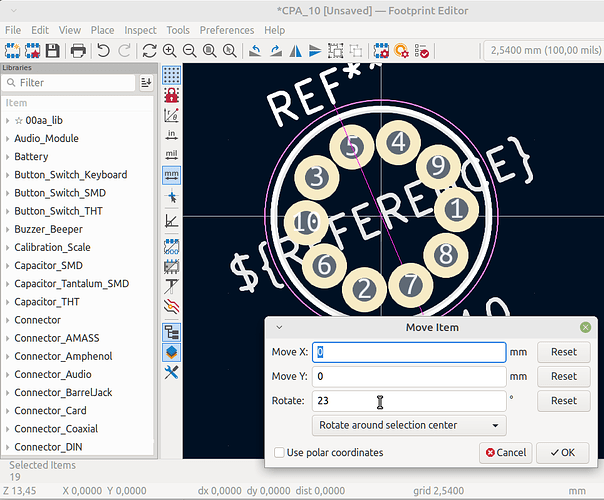Expand the Battery library
Image resolution: width=604 pixels, height=500 pixels.
click(x=7, y=157)
